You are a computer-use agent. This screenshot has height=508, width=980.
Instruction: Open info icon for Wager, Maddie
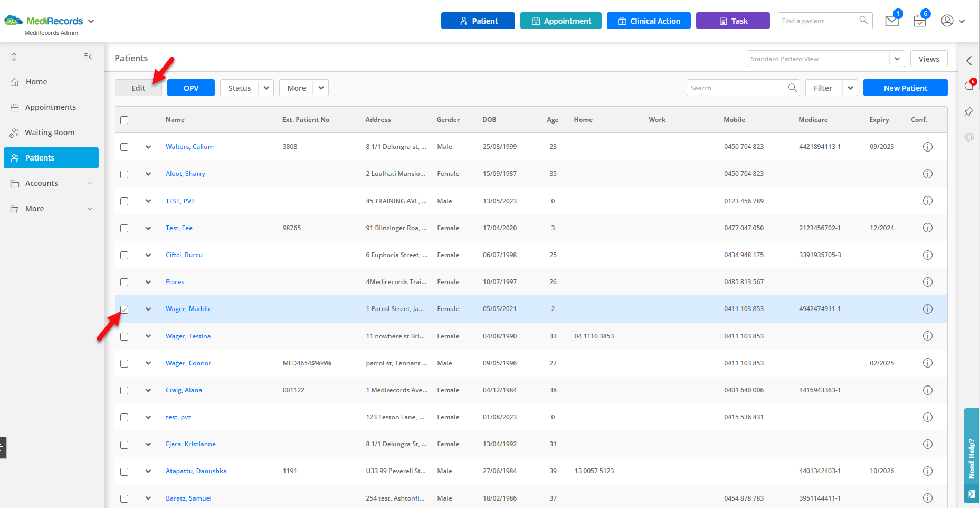pos(927,309)
